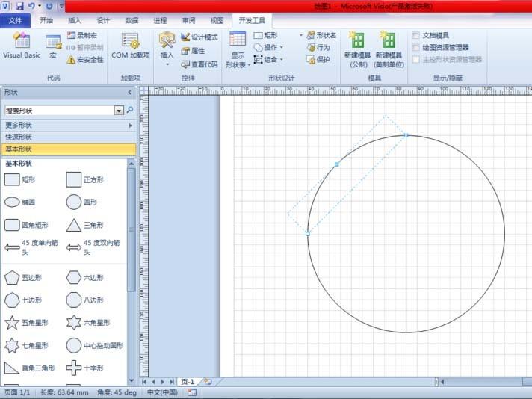532x399 pixels.
Task: Click the search magnifier icon
Action: click(129, 110)
